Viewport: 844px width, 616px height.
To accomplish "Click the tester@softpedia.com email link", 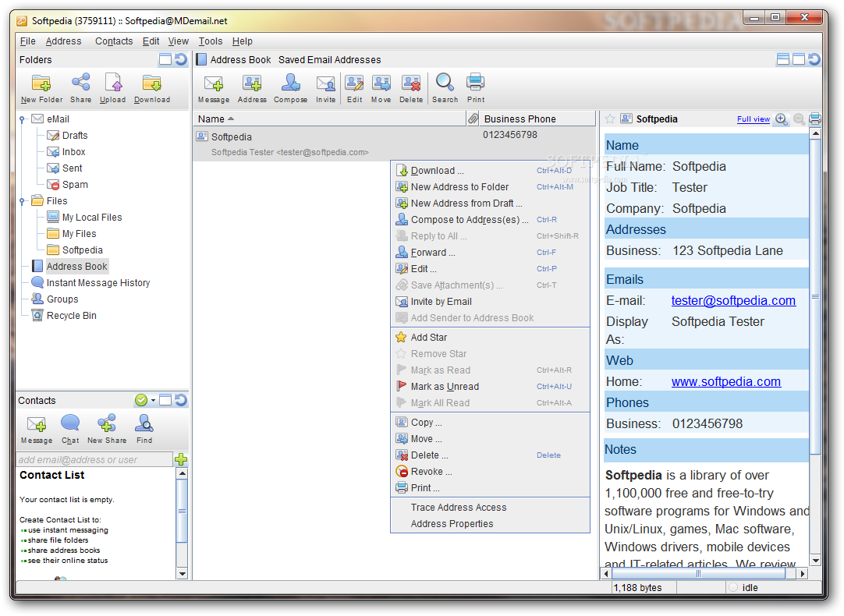I will [x=733, y=300].
